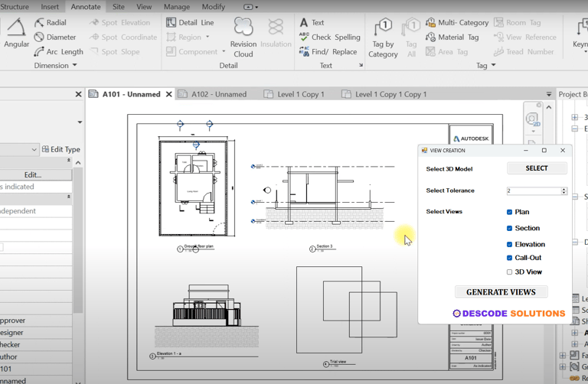Click the Spot Slope tool
This screenshot has width=588, height=384.
(115, 52)
